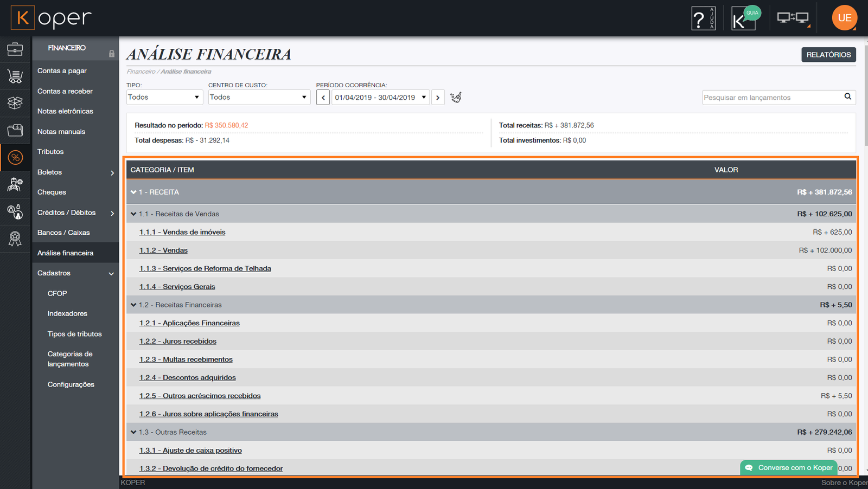Select the open box stock module icon
The height and width of the screenshot is (489, 868).
pos(15,102)
